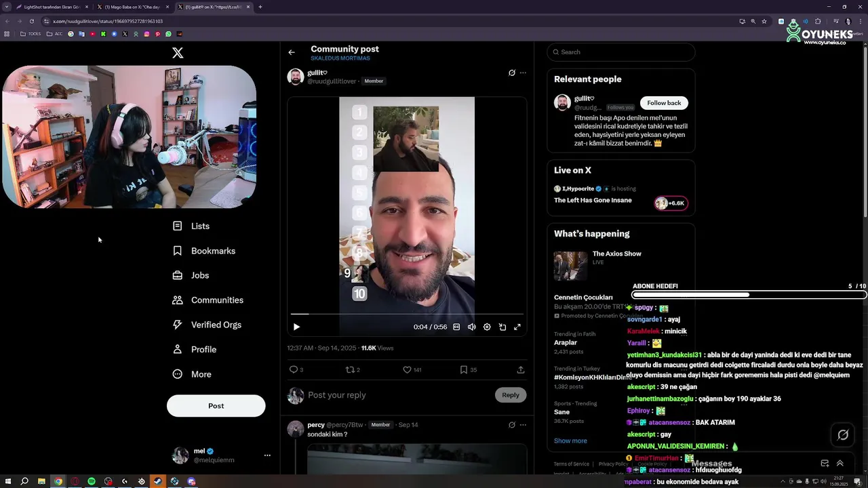
Task: Click the X logo home icon
Action: (178, 53)
